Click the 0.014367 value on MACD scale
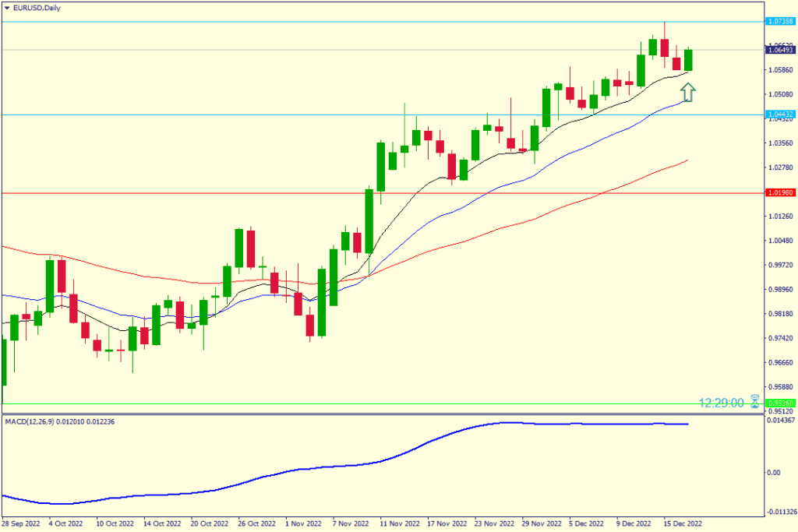798x532 pixels. 780,421
